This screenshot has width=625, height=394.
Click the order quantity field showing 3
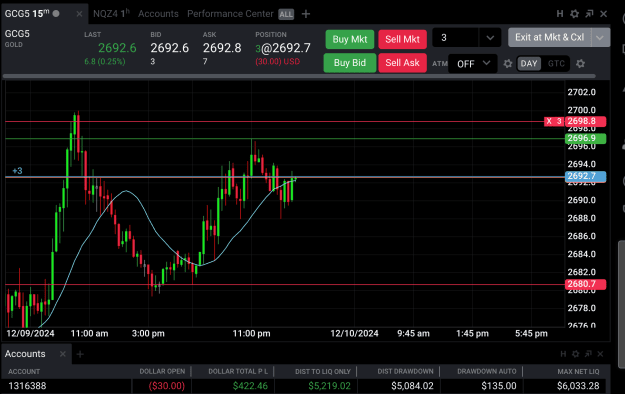[455, 38]
